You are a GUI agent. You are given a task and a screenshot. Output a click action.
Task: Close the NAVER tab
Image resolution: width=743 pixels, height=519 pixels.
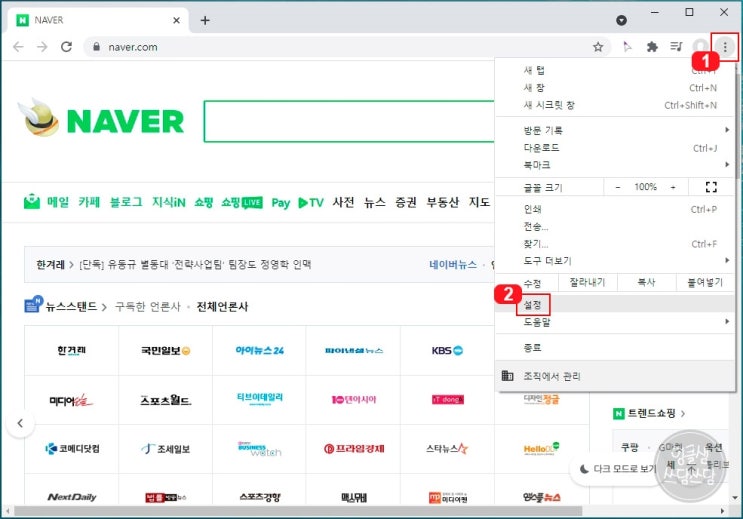pos(176,20)
